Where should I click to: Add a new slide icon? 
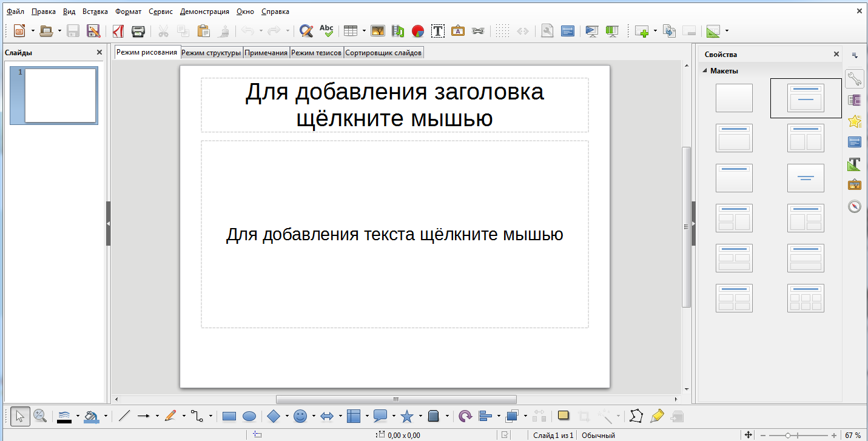(x=642, y=31)
